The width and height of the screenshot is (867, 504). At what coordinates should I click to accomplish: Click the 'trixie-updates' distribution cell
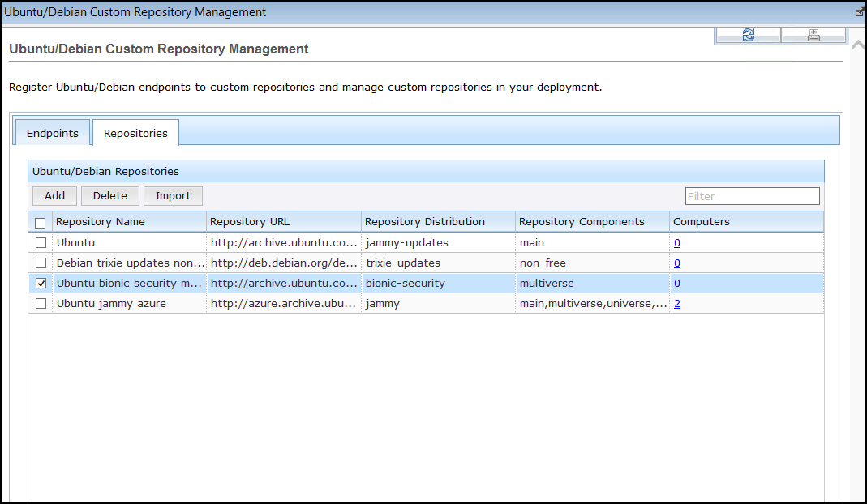[x=439, y=263]
